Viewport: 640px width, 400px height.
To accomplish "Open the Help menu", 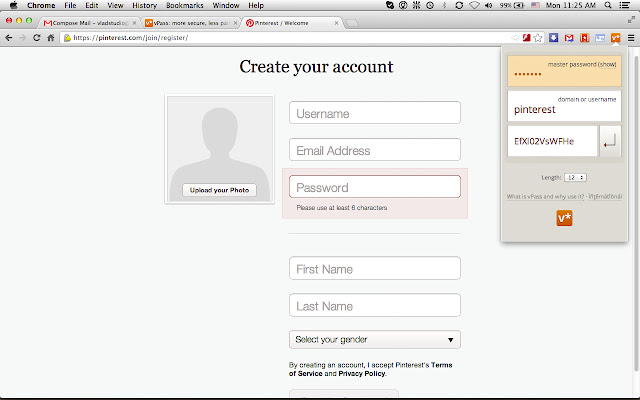I will (256, 5).
